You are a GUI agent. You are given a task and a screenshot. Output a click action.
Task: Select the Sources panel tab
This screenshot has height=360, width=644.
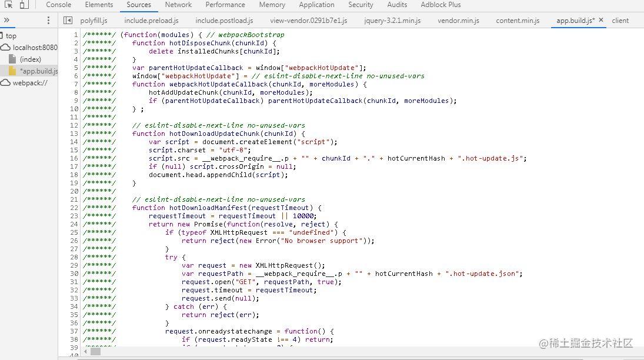(x=139, y=5)
